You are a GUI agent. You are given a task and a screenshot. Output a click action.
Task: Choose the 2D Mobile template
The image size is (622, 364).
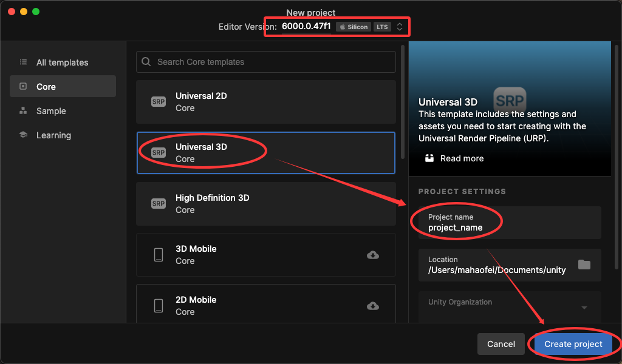pyautogui.click(x=266, y=304)
